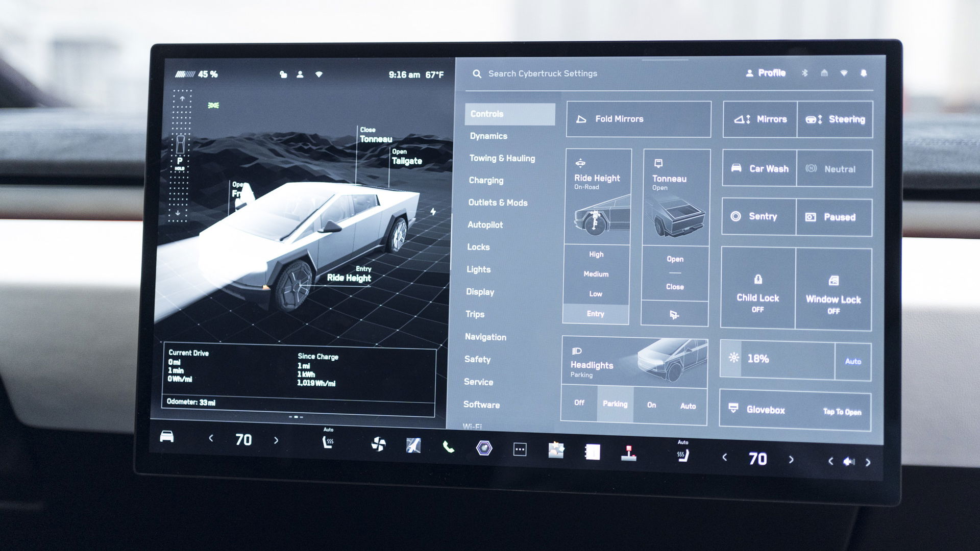The image size is (980, 551).
Task: Select Low ride height
Action: [x=596, y=294]
